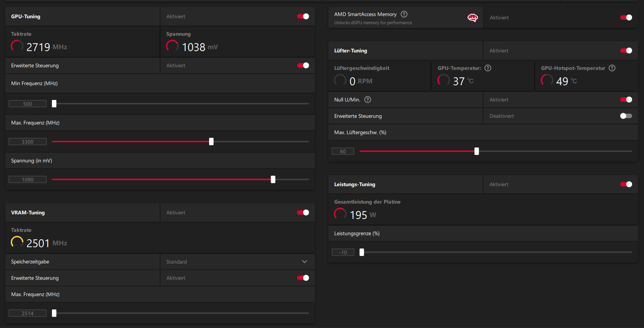Turn off Lüfter-Tuning switch
644x328 pixels.
(626, 51)
